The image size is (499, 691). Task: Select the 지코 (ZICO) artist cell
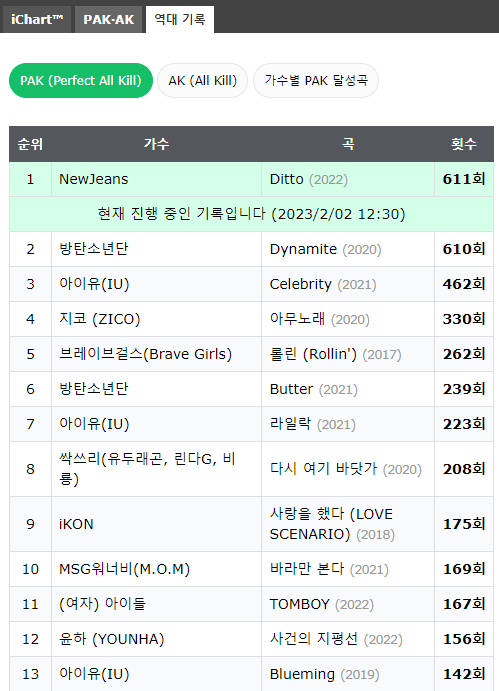156,319
